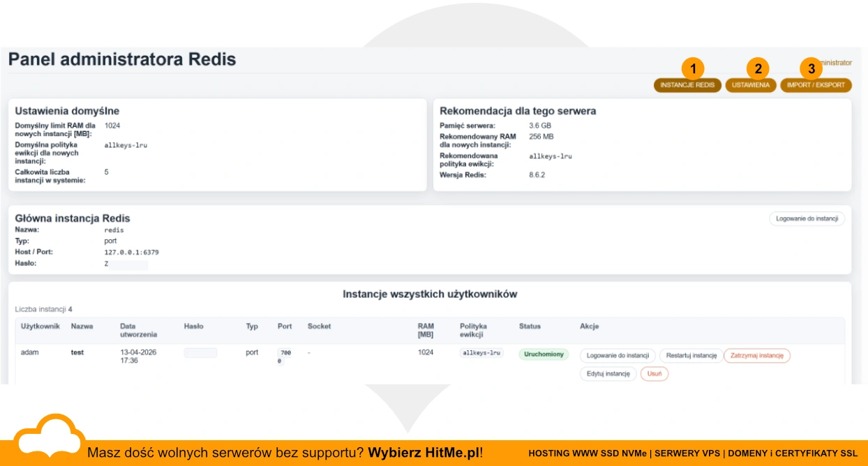The height and width of the screenshot is (466, 868).
Task: Click the Użytkownik column header
Action: pyautogui.click(x=40, y=326)
